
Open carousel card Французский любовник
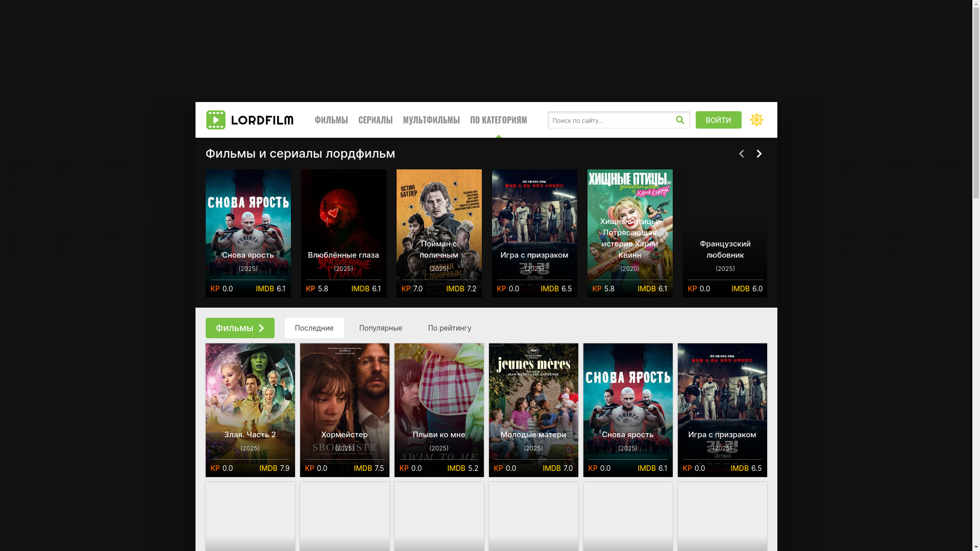[x=725, y=233]
